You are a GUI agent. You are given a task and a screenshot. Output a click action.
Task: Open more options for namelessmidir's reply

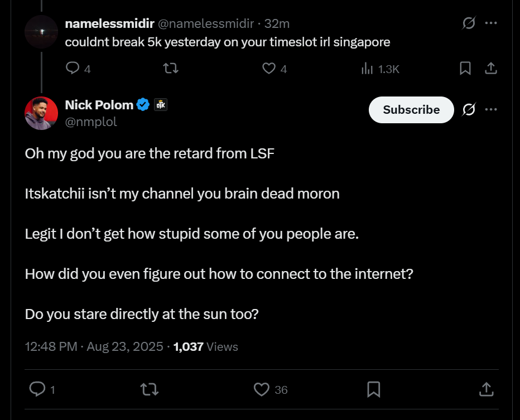click(491, 23)
